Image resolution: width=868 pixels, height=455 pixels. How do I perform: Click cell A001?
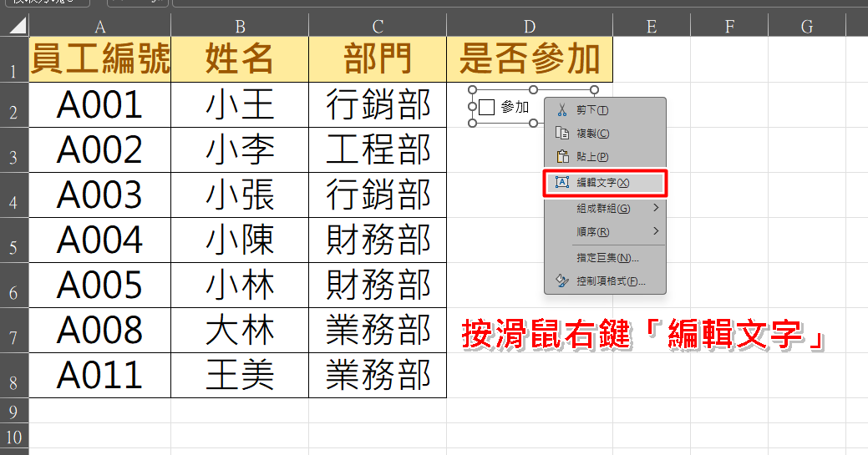pos(100,105)
